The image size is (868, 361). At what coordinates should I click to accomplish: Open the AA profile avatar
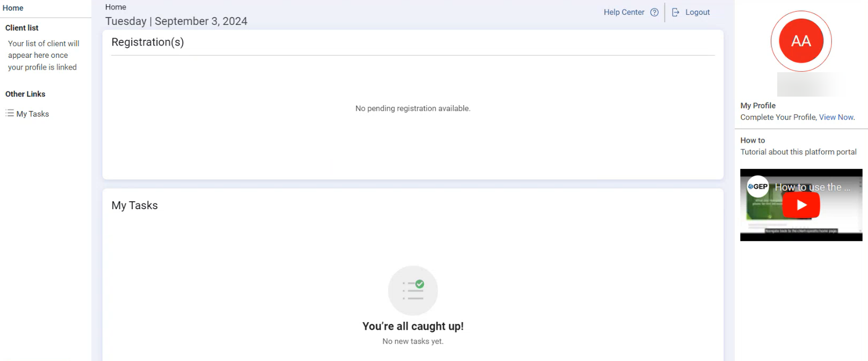click(x=801, y=41)
